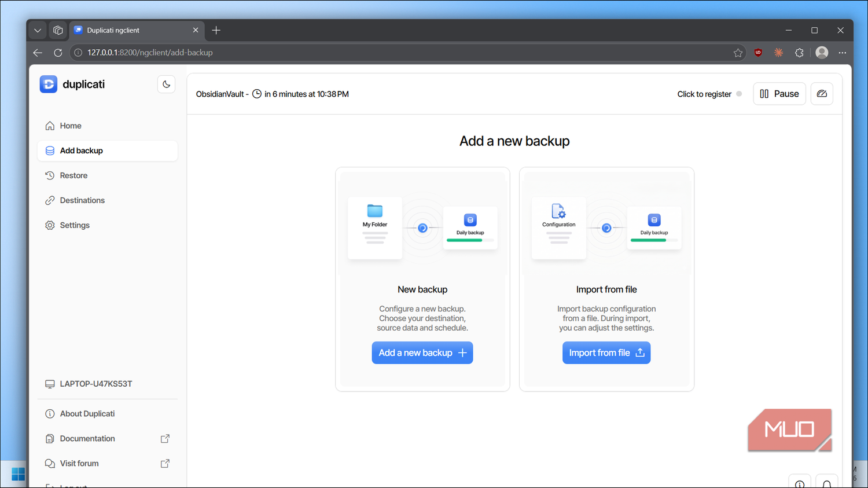This screenshot has height=488, width=868.
Task: Click the notification bell icon
Action: (827, 483)
